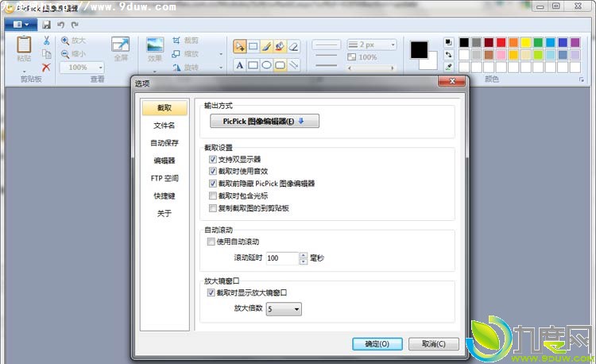Select the ellipse shape tool
596x364 pixels.
tap(266, 65)
